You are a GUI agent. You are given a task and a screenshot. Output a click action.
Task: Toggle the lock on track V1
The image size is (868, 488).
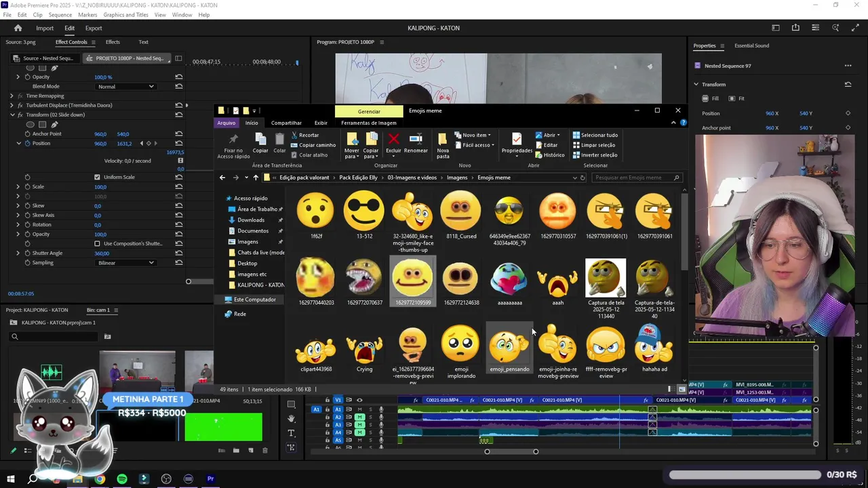327,400
